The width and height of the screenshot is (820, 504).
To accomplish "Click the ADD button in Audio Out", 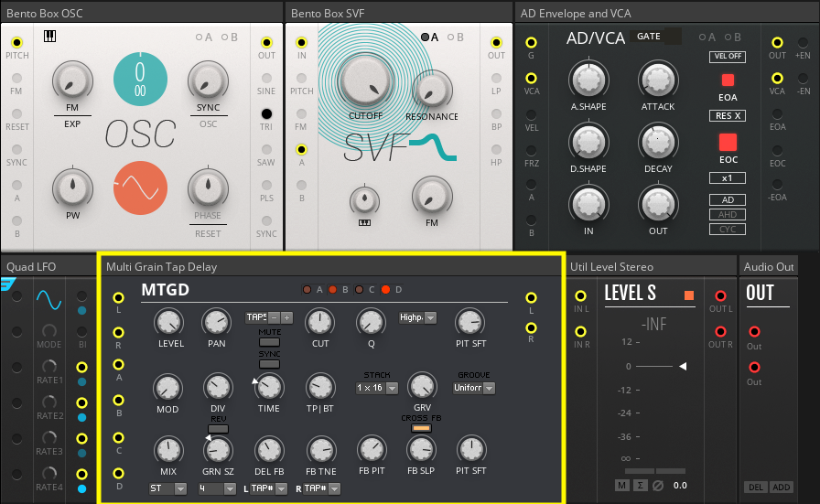I will 782,488.
